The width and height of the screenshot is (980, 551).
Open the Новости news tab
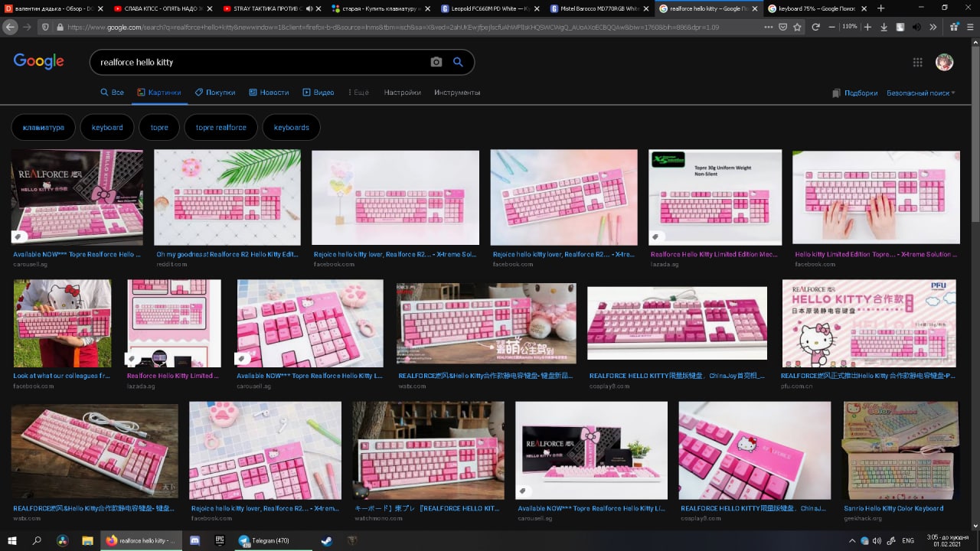point(269,93)
